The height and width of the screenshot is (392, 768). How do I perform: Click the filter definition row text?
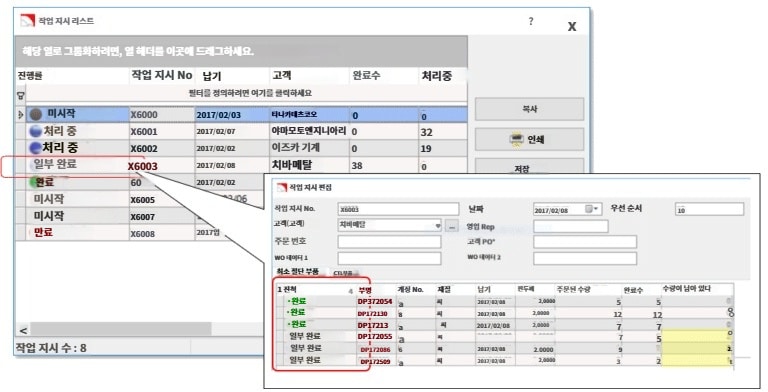(250, 93)
